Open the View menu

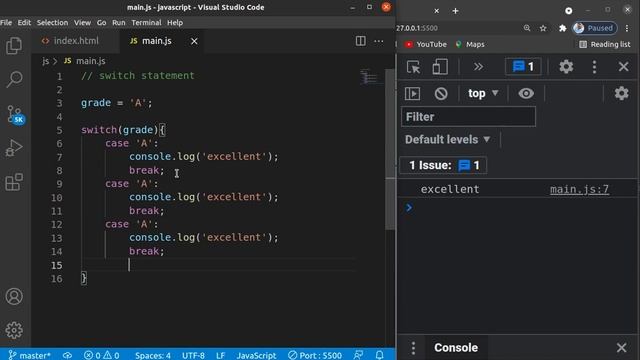(x=82, y=23)
